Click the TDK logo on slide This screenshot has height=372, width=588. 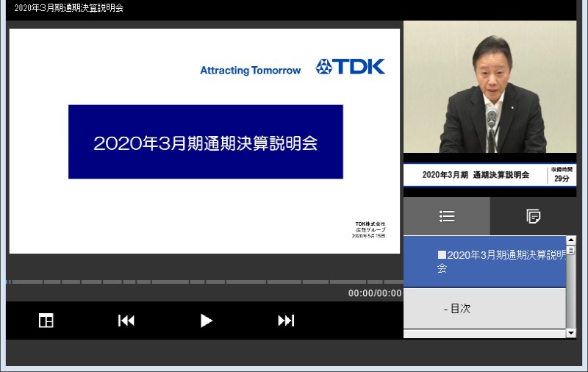click(351, 67)
